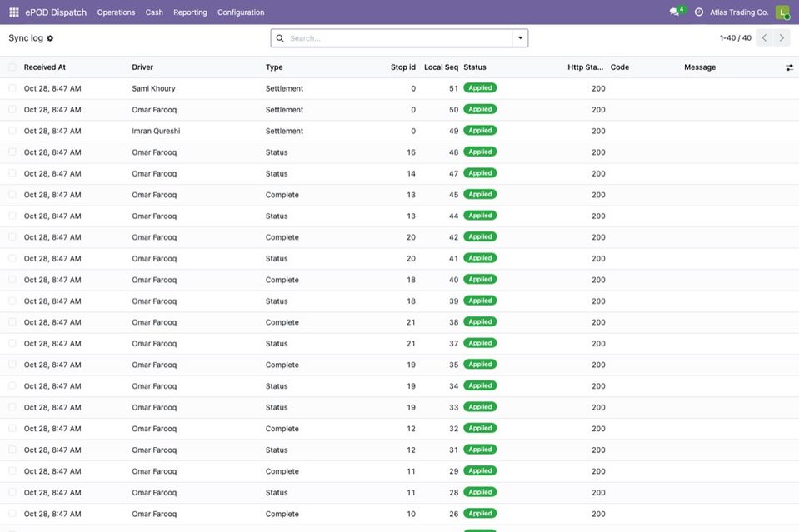Sort by the Code column header

pyautogui.click(x=620, y=67)
